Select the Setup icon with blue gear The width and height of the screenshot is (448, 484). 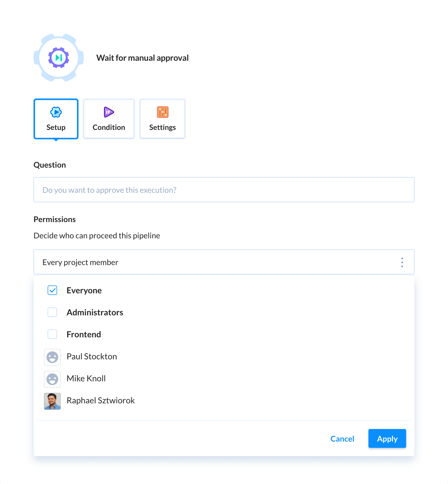(56, 112)
